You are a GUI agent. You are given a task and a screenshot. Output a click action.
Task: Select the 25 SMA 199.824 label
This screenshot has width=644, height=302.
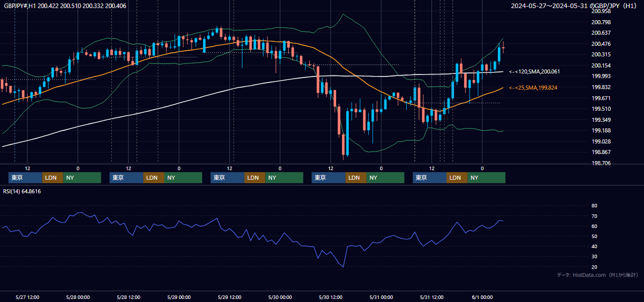pyautogui.click(x=533, y=88)
